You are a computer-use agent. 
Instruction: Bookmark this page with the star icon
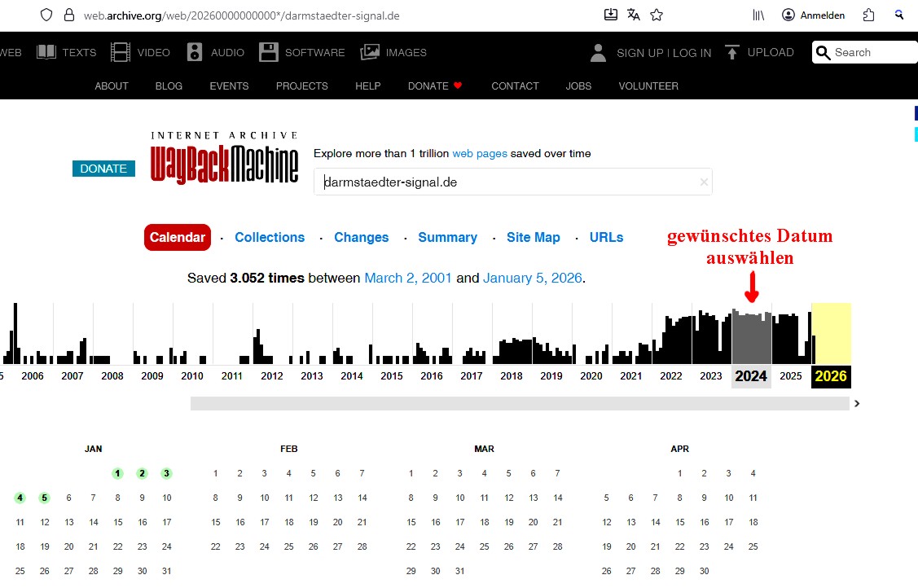pos(657,15)
